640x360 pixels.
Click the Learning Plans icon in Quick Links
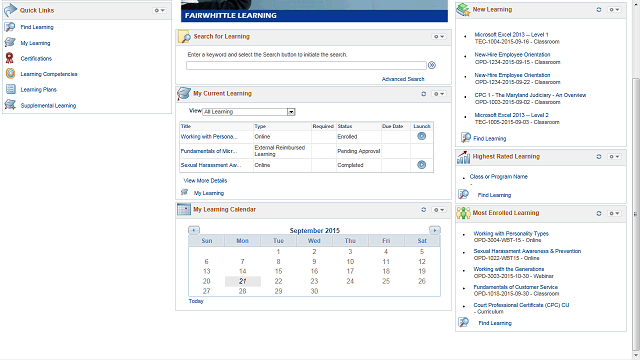(x=11, y=89)
